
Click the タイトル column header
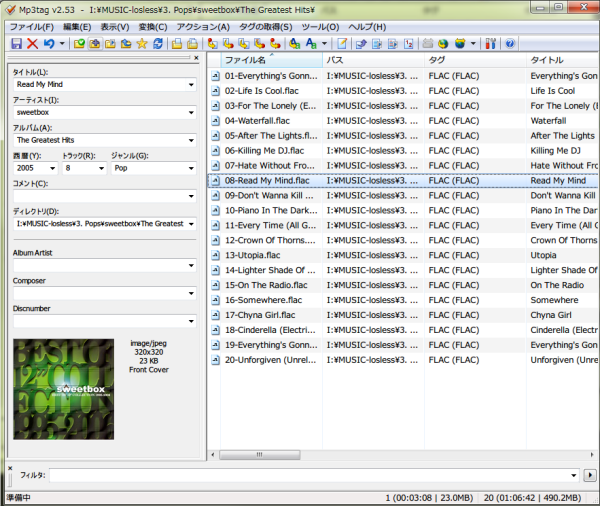pyautogui.click(x=560, y=61)
